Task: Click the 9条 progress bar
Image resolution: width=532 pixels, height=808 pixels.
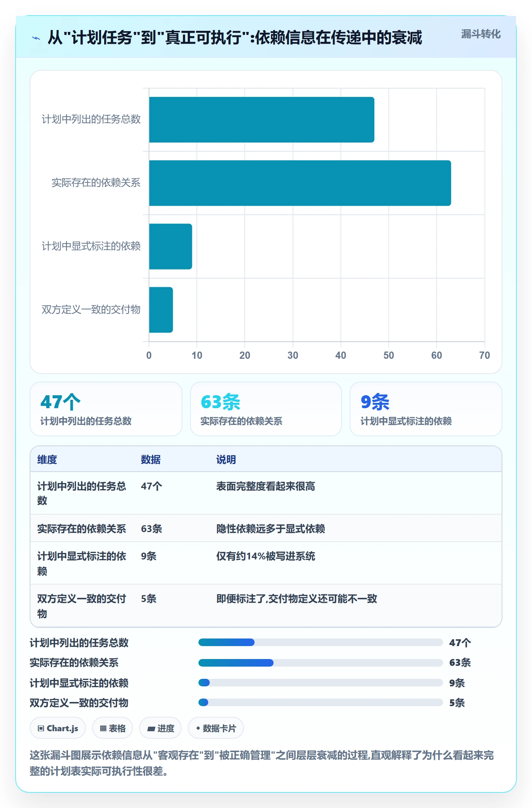Action: coord(320,683)
